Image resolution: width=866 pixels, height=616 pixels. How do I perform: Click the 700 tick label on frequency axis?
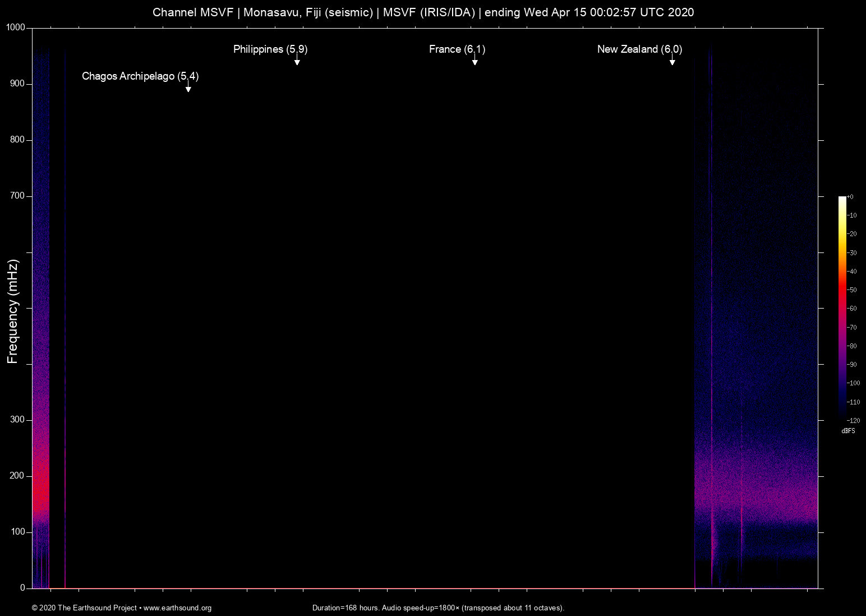[17, 196]
